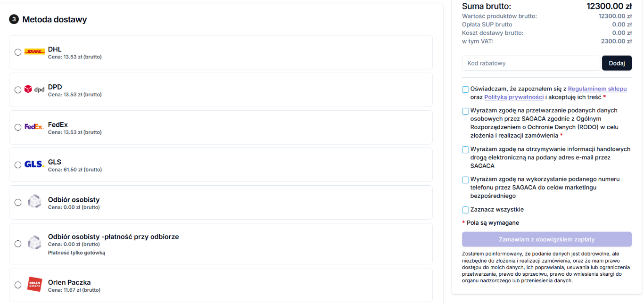
Task: Choose Orlen Paczka radio button
Action: [18, 285]
